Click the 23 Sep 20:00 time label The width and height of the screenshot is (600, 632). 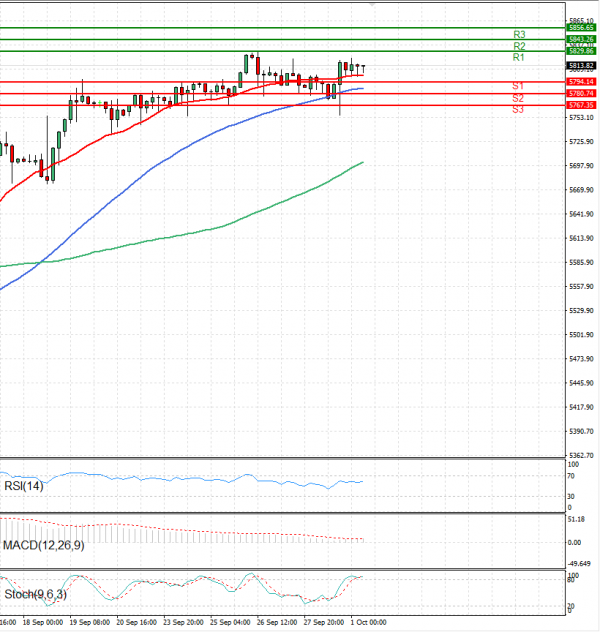pyautogui.click(x=183, y=622)
